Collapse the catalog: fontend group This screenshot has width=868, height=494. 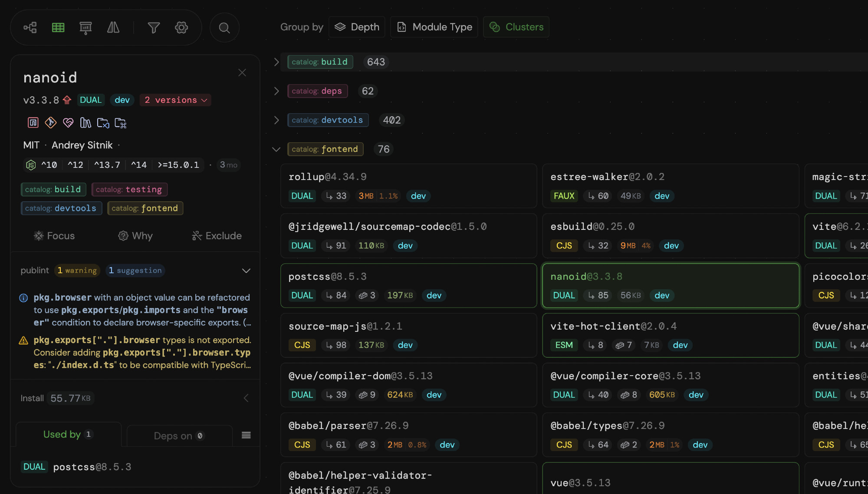pyautogui.click(x=276, y=149)
